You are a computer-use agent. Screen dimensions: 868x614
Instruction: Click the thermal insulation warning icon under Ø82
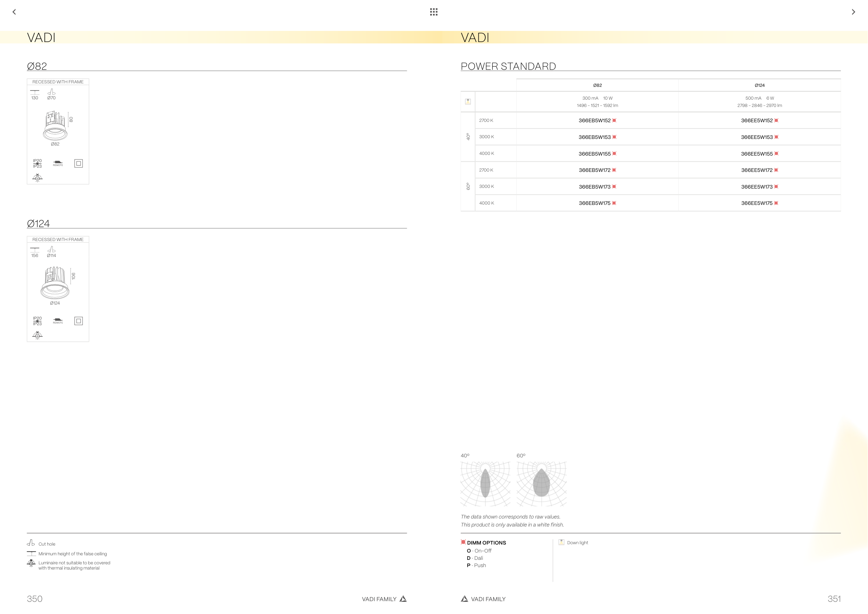click(x=37, y=178)
